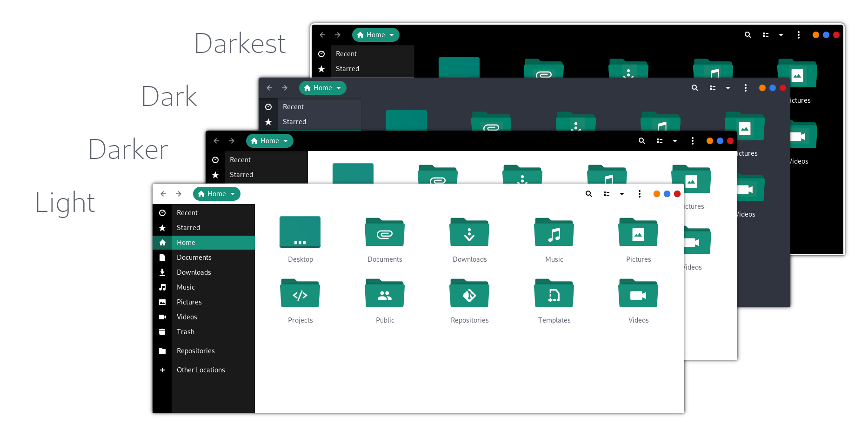Viewport: 868px width, 436px height.
Task: Go forward using arrow in Light window
Action: tap(179, 194)
